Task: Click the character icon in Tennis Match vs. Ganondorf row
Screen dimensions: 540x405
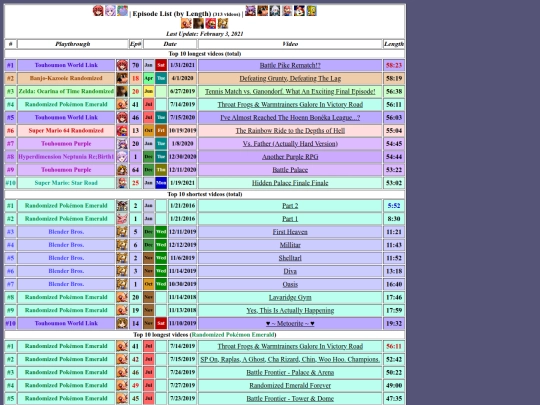Action: click(x=122, y=91)
